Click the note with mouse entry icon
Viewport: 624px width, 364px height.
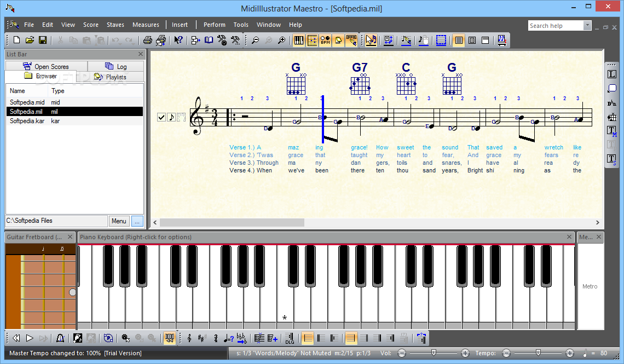click(x=424, y=40)
